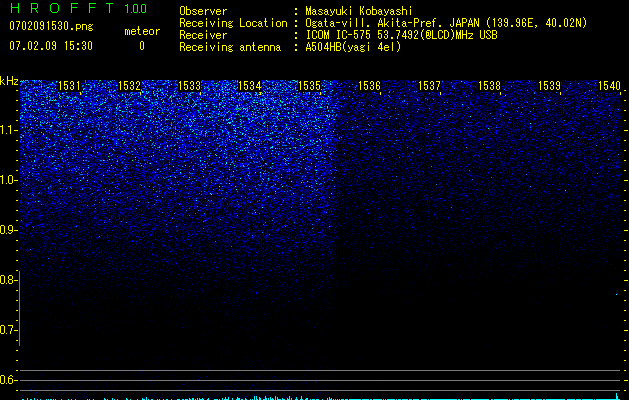Click the 1536 time marker

[369, 86]
